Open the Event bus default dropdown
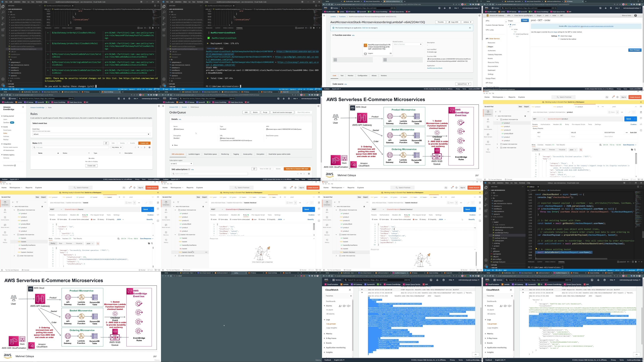The image size is (644, 362). [x=91, y=134]
